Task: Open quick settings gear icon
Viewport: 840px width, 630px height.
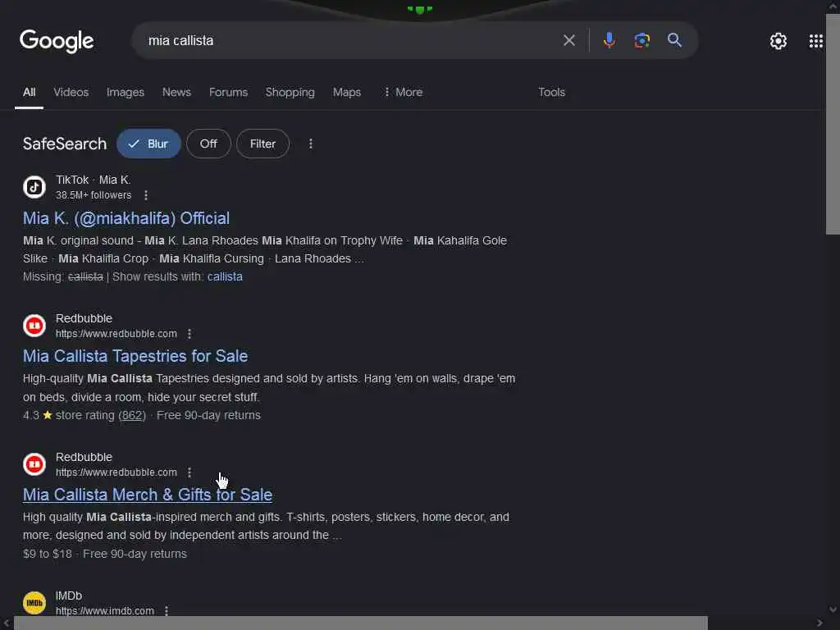Action: pos(778,41)
